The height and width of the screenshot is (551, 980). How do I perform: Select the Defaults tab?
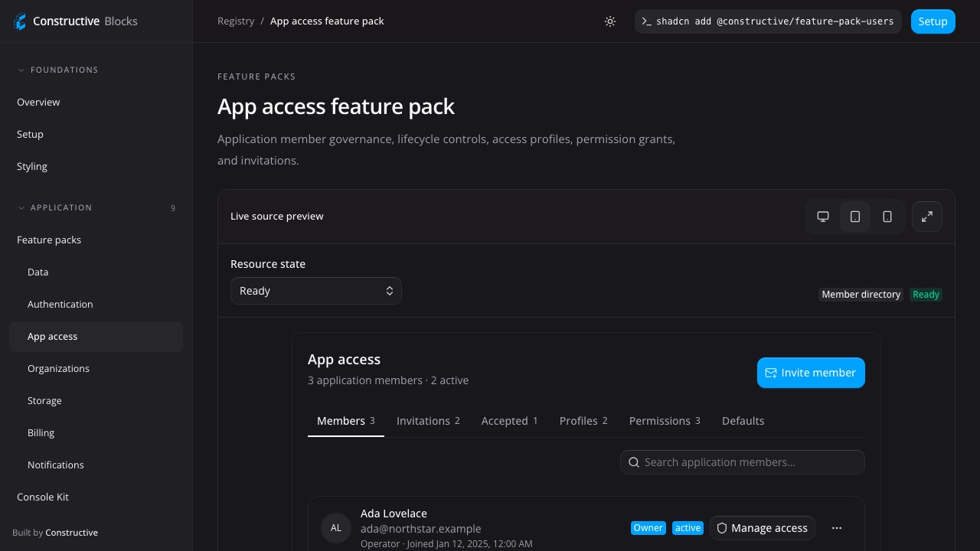click(743, 421)
